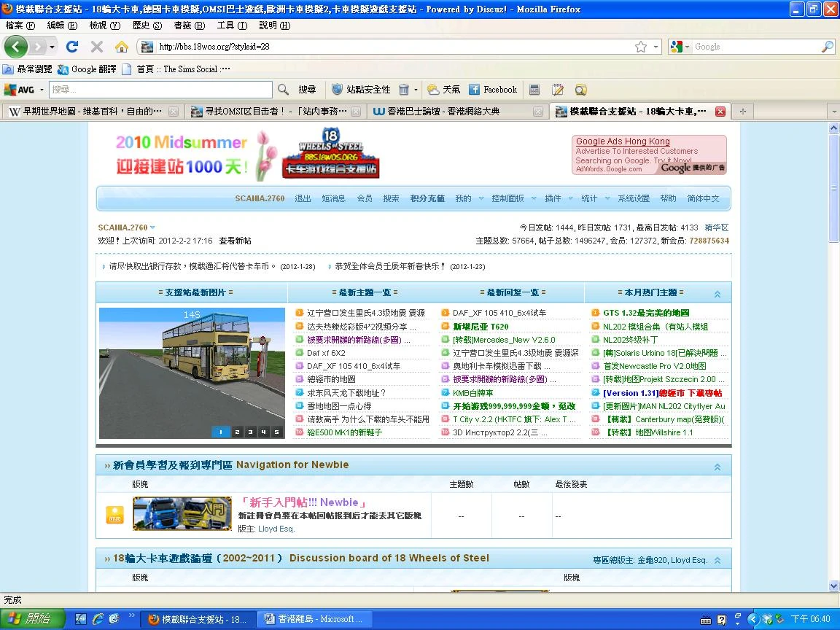Click the yellow double-decker bus slideshow image
840x630 pixels.
pyautogui.click(x=192, y=373)
